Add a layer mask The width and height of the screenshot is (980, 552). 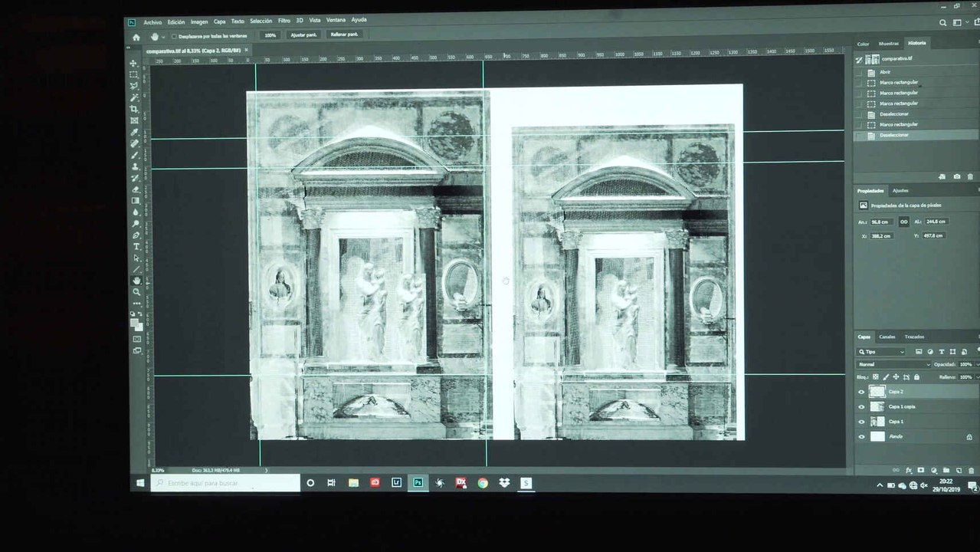point(921,470)
